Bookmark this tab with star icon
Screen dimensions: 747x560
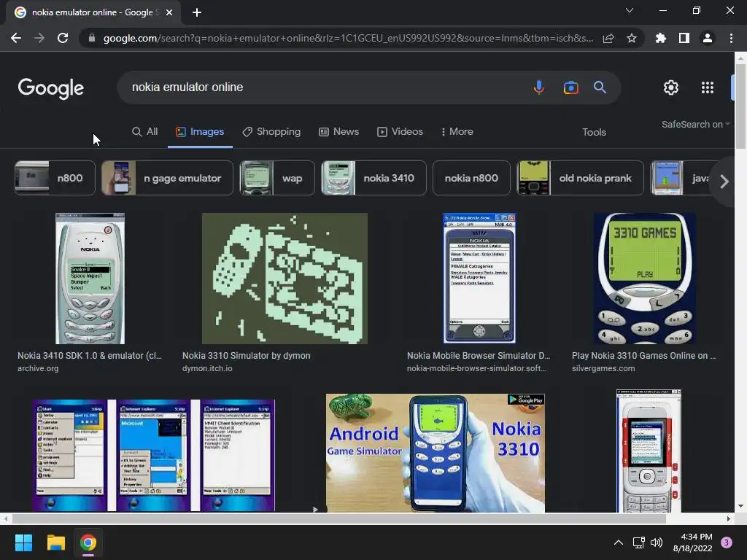coord(632,38)
